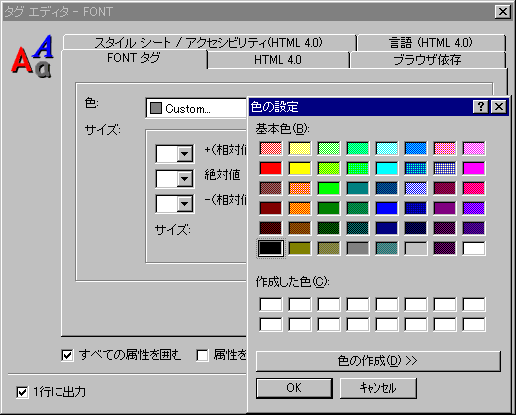Choose the cyan basic color swatch
Image resolution: width=516 pixels, height=415 pixels.
coord(387,168)
